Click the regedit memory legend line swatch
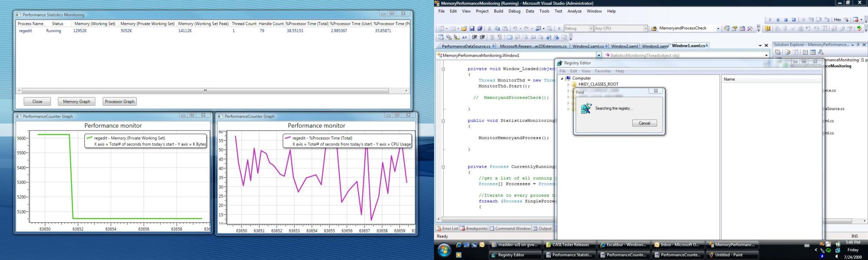The width and height of the screenshot is (868, 260). (89, 138)
